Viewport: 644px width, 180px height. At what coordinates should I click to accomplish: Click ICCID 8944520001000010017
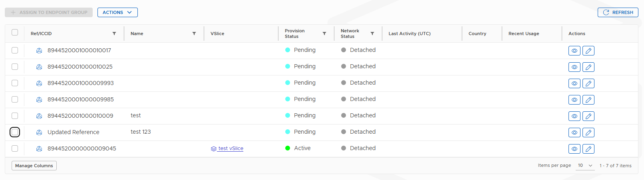(x=80, y=50)
